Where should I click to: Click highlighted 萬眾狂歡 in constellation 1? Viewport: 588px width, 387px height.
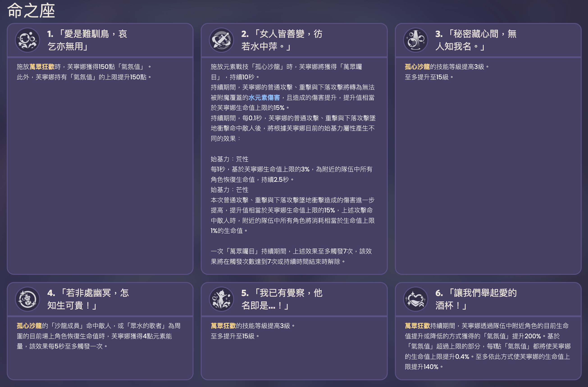pyautogui.click(x=42, y=67)
